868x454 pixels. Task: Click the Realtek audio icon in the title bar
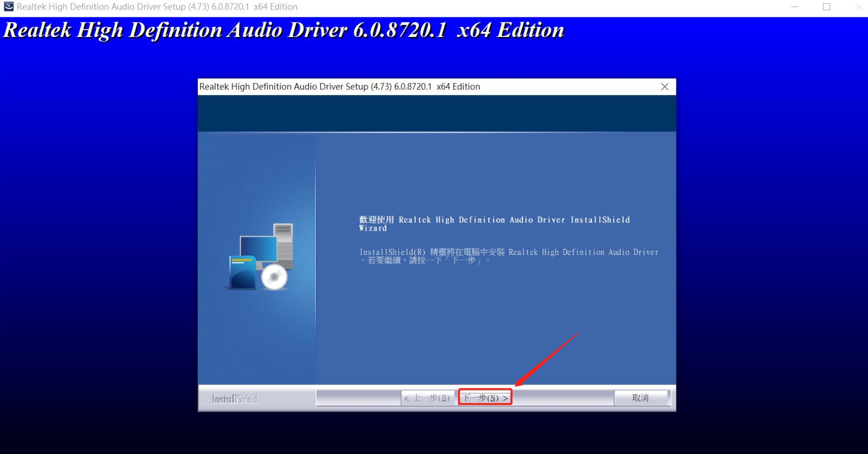(x=8, y=6)
